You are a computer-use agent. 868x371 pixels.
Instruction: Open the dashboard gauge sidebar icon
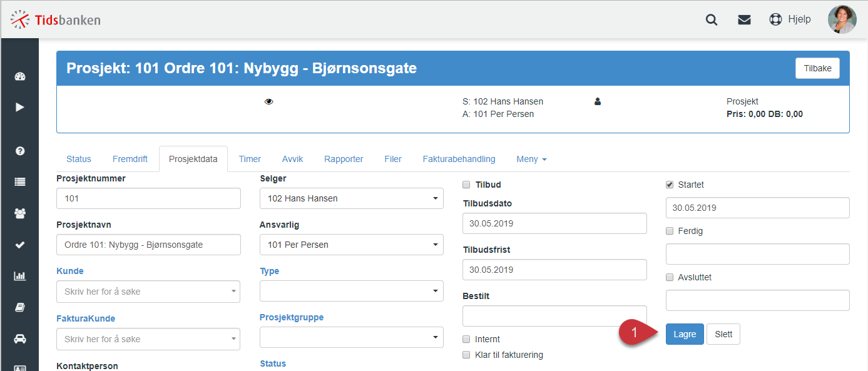click(20, 77)
